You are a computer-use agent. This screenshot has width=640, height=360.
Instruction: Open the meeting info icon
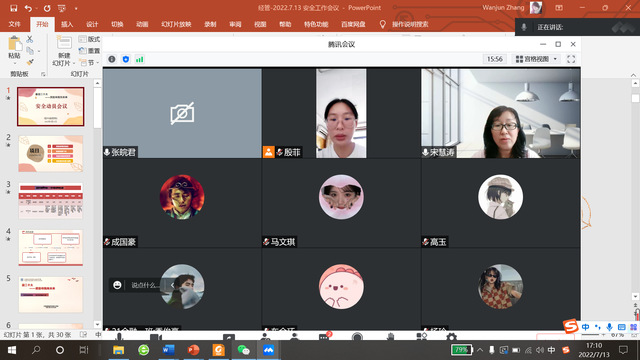tap(112, 59)
